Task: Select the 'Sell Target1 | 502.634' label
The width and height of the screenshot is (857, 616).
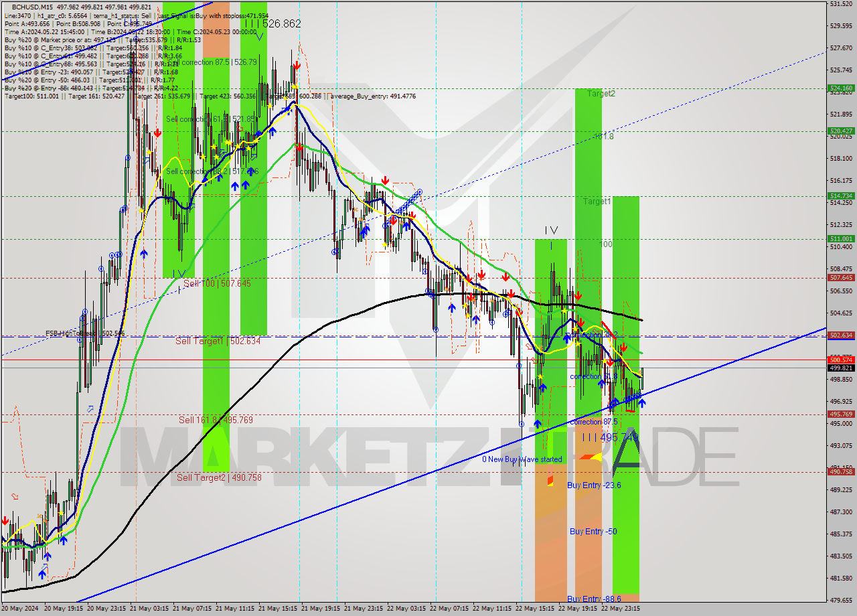Action: [x=218, y=341]
